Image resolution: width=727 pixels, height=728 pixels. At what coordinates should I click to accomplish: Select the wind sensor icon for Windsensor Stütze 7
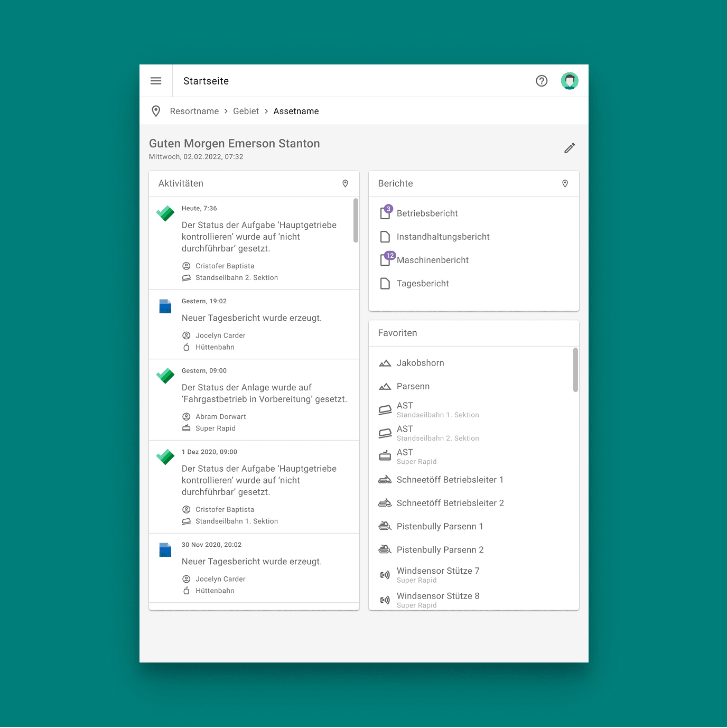coord(385,575)
